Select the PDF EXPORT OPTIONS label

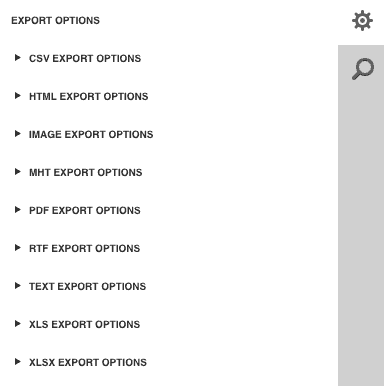(85, 210)
